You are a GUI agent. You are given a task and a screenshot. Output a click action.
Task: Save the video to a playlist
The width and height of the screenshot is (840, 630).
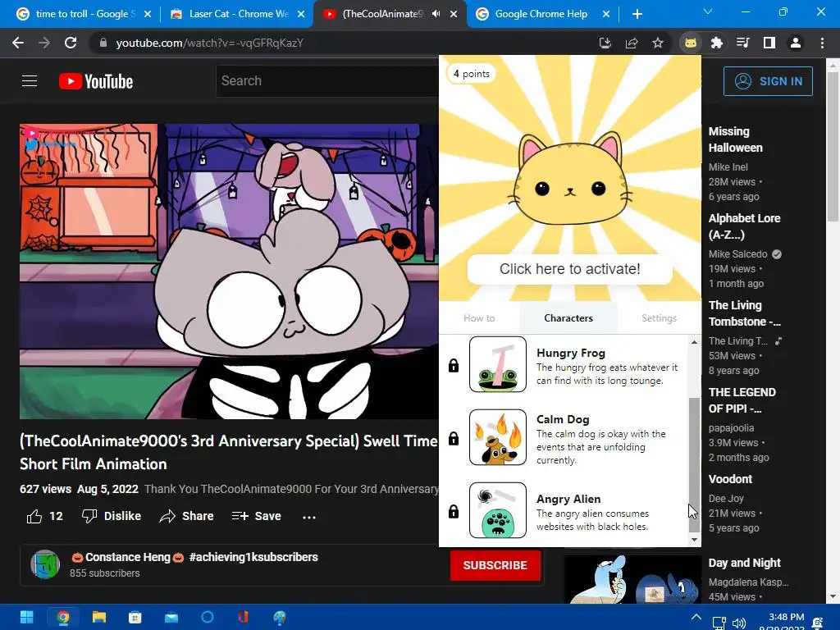point(256,516)
